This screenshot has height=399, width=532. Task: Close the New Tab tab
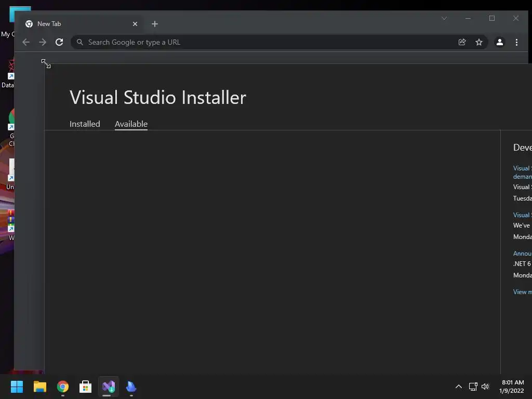pos(135,24)
